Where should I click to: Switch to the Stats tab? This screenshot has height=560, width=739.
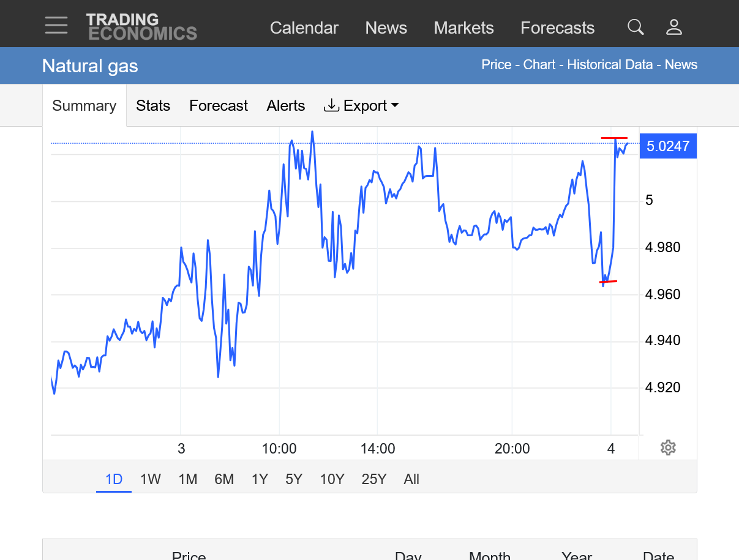pos(153,106)
